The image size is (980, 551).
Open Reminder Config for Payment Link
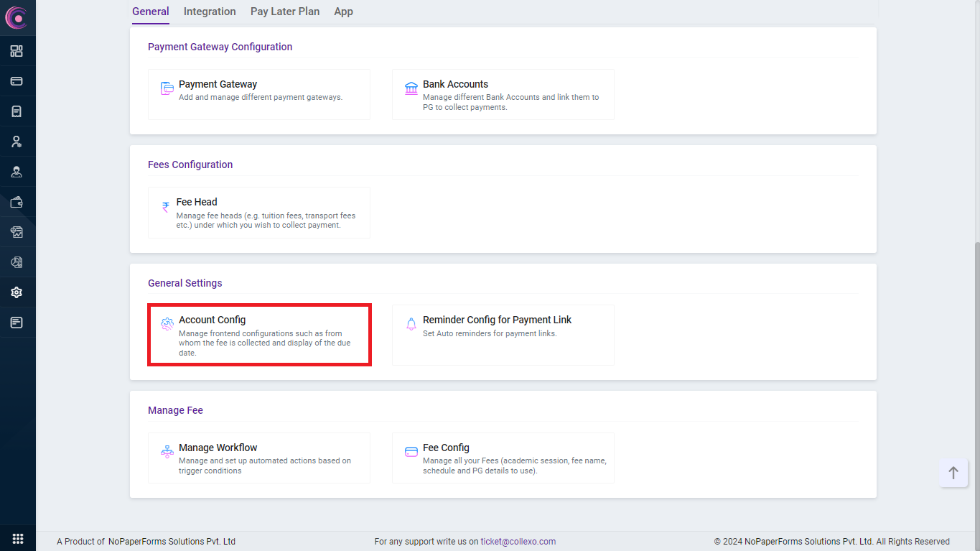(503, 335)
